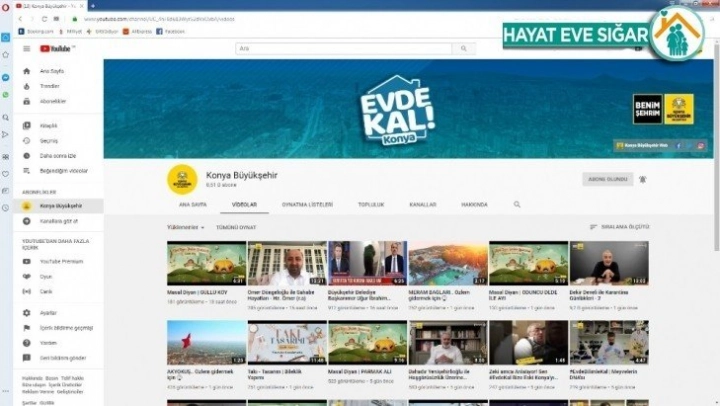Toggle the ABONE OLUNDU subscription button
This screenshot has width=720, height=406.
605,179
